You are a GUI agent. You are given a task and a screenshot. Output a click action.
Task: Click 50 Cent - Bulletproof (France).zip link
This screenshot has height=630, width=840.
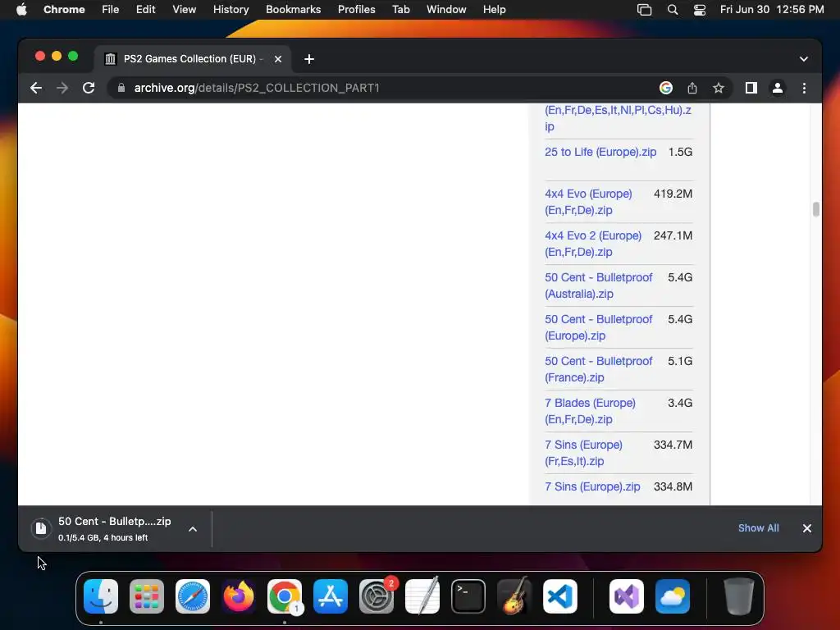[x=598, y=369]
